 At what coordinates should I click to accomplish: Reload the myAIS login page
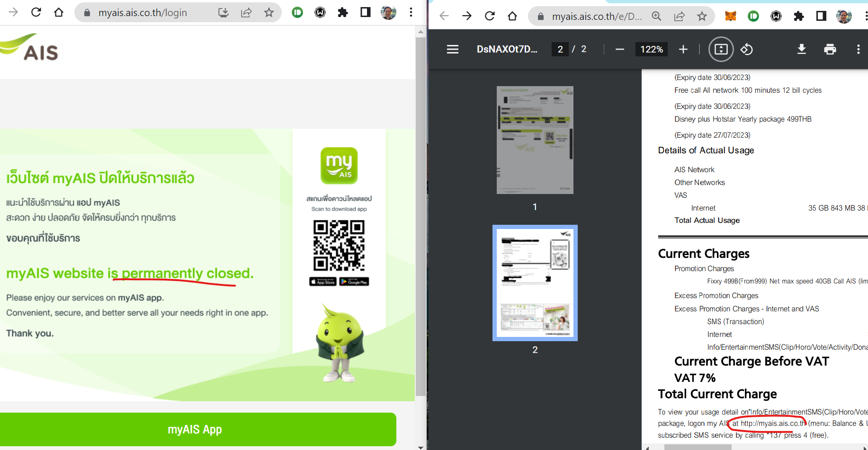[x=36, y=12]
